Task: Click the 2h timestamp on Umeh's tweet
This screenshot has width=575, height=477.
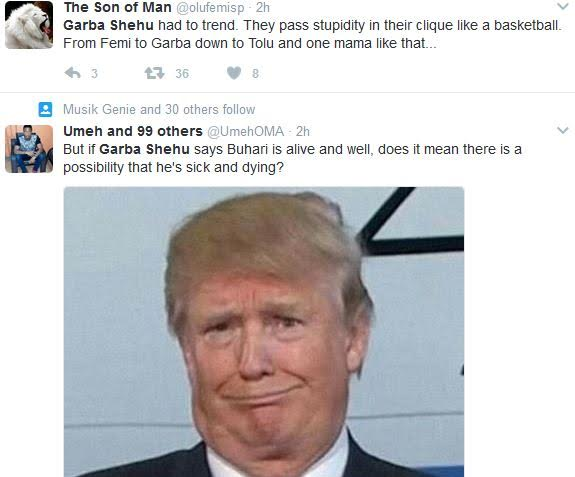Action: pyautogui.click(x=303, y=131)
